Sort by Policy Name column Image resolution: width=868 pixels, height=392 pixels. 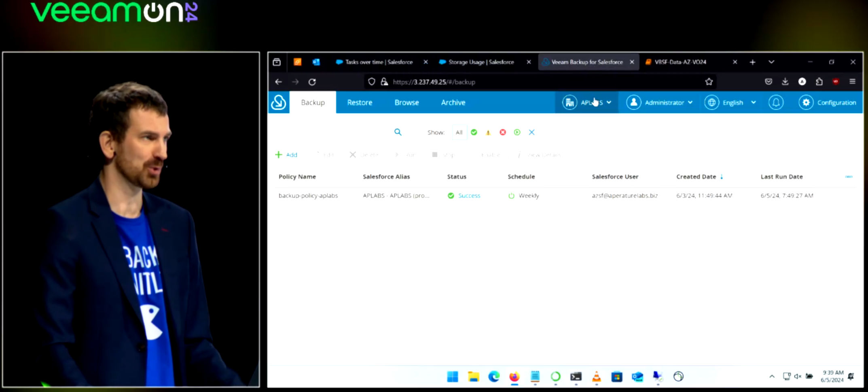[297, 177]
